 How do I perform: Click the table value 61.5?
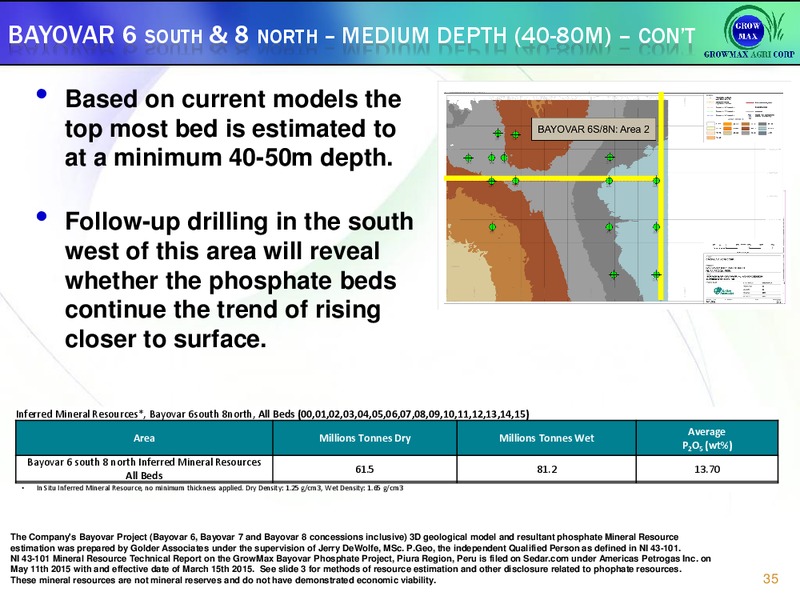click(365, 469)
